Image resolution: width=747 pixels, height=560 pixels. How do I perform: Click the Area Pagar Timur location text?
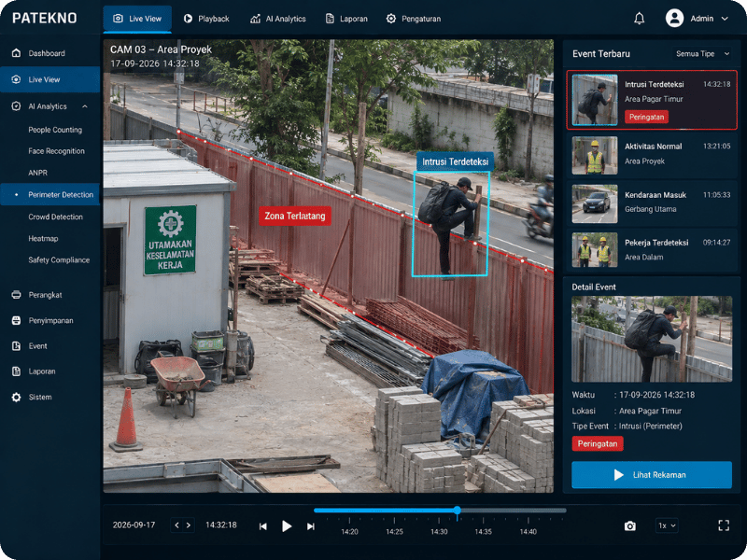tap(650, 411)
